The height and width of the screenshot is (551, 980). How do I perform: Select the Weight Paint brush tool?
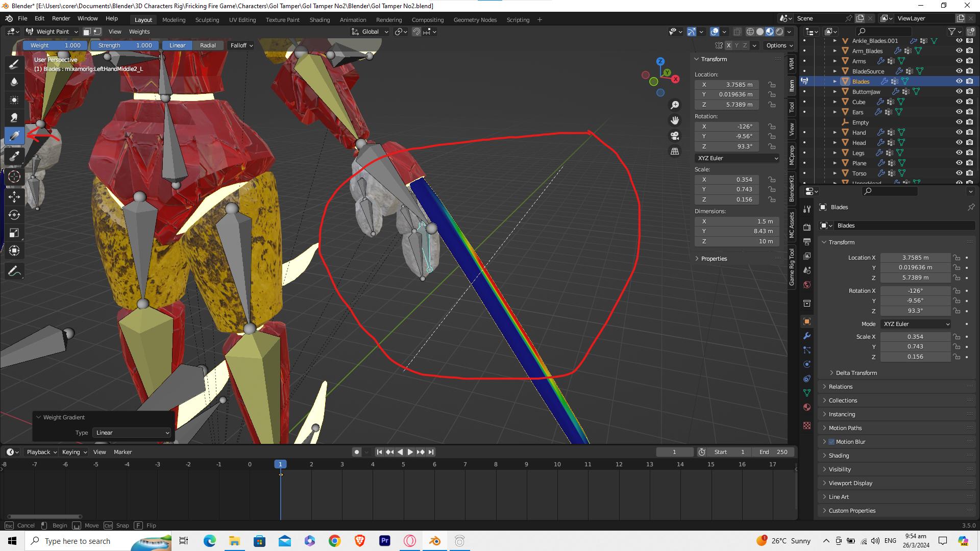(15, 63)
